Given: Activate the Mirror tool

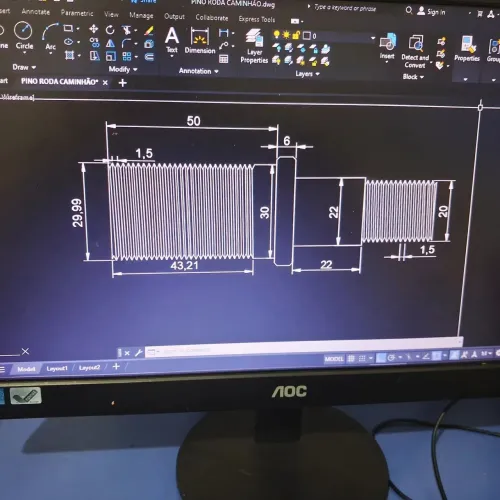Looking at the screenshot, I should [x=110, y=43].
